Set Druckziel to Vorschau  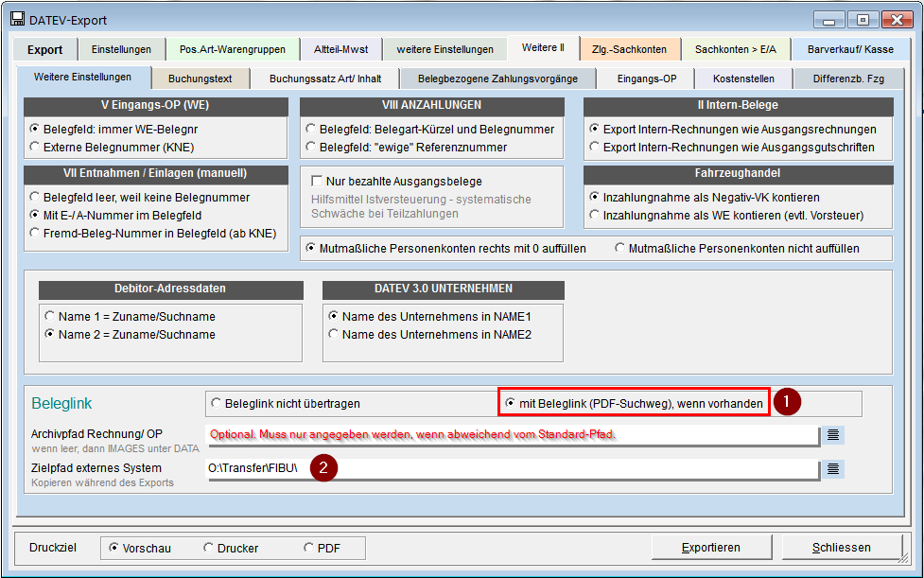pyautogui.click(x=140, y=548)
